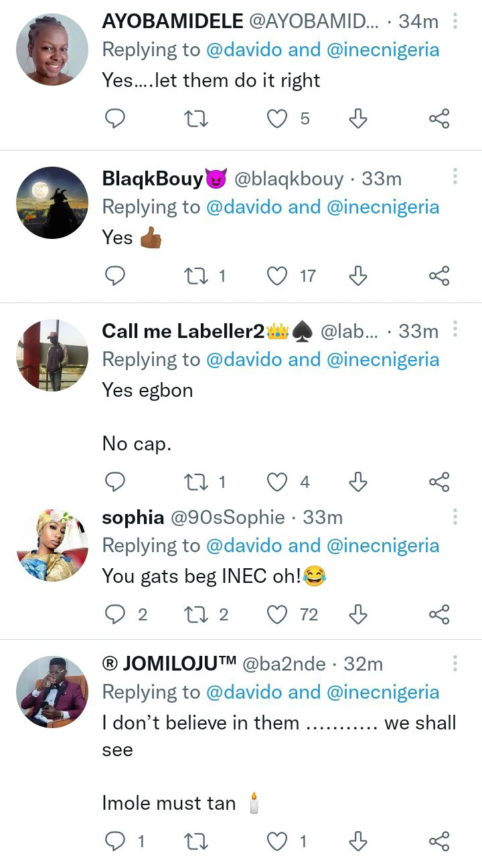Share JOMILOJU's 'Imole must tan' tweet
This screenshot has height=868, width=482.
[x=438, y=841]
